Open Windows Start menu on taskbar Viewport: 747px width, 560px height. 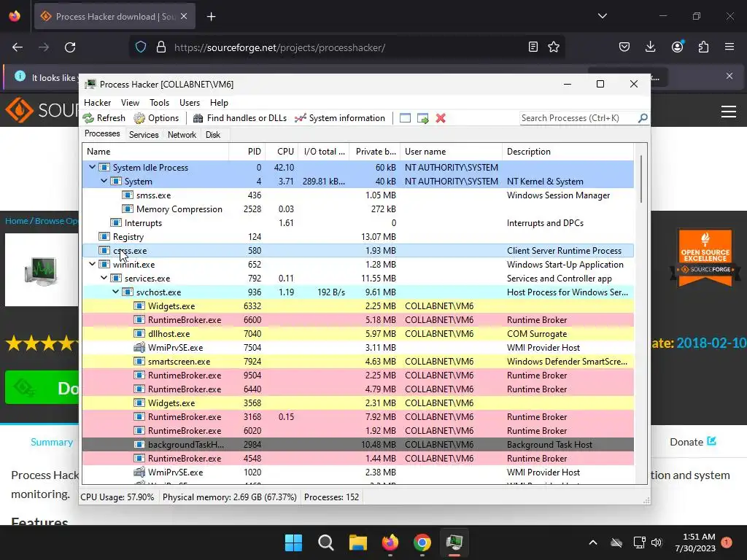pyautogui.click(x=293, y=542)
